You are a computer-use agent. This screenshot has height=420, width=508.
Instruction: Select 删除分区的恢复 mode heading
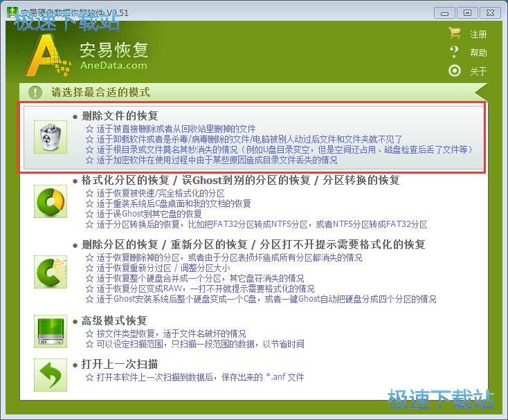pos(253,244)
